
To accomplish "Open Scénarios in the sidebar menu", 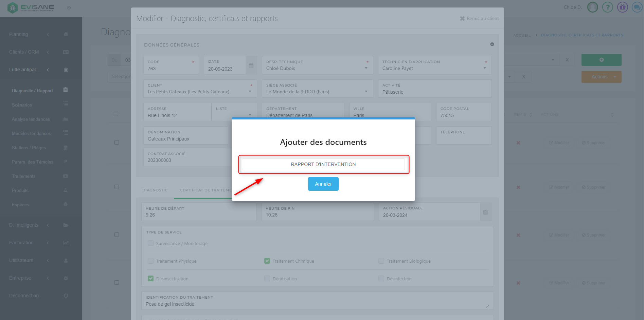I will click(x=22, y=105).
